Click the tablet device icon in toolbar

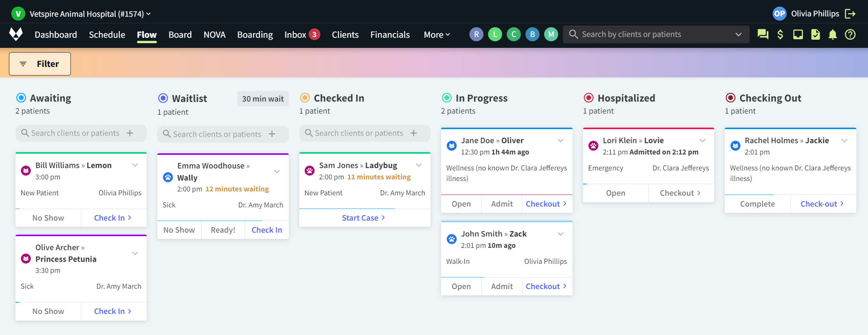798,35
